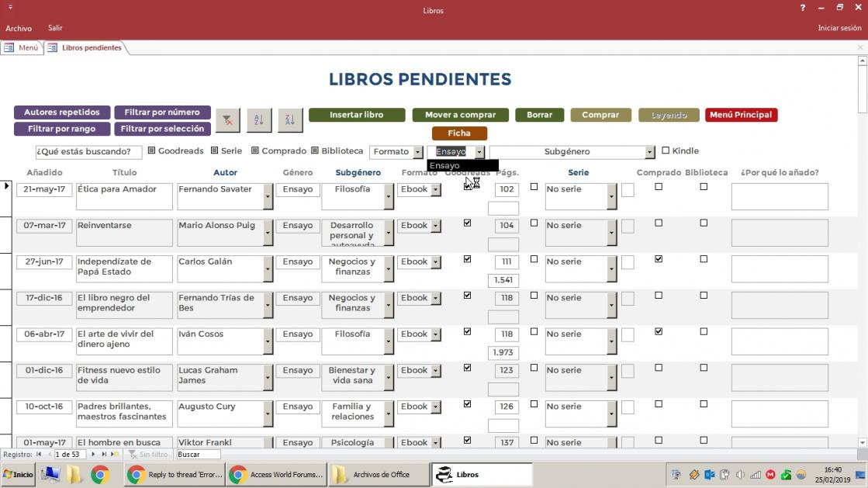This screenshot has height=488, width=868.
Task: Select the Libros pendientes tab
Action: pos(86,47)
